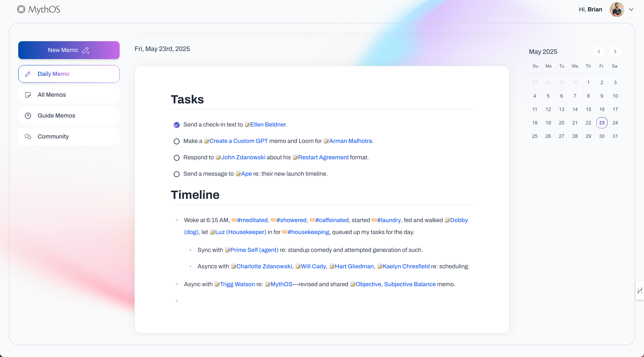Click the New Memo pencil icon
The image size is (644, 357).
(x=86, y=50)
